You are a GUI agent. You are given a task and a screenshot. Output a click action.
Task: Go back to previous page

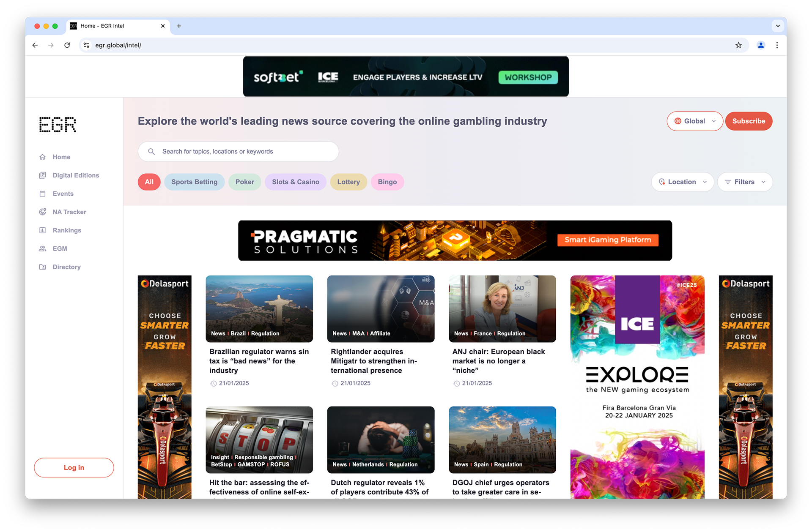pyautogui.click(x=35, y=45)
